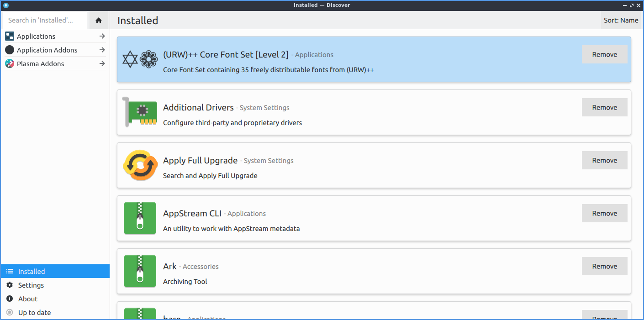The image size is (644, 320).
Task: Click the Applications category icon in sidebar
Action: [10, 36]
